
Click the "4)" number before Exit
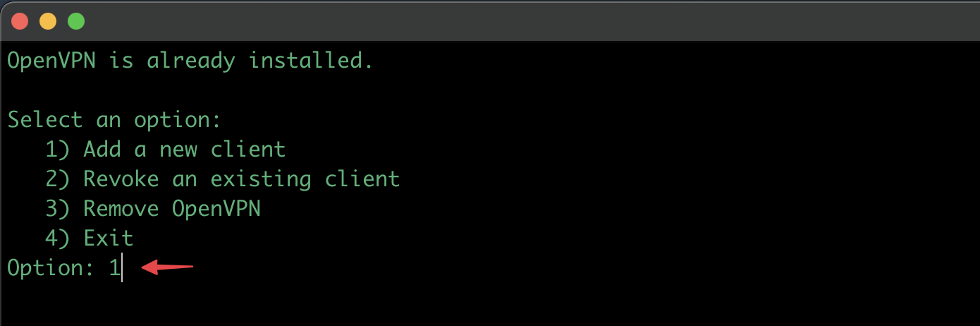tap(58, 239)
